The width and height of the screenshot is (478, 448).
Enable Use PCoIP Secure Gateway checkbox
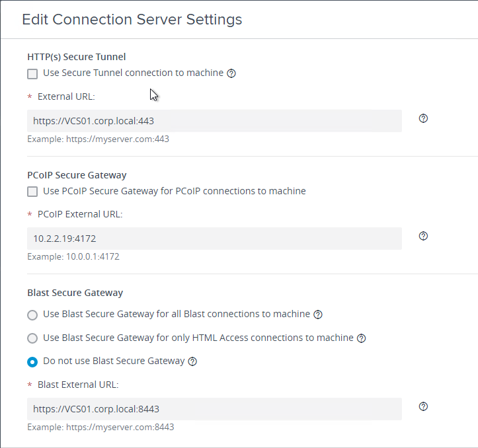32,192
